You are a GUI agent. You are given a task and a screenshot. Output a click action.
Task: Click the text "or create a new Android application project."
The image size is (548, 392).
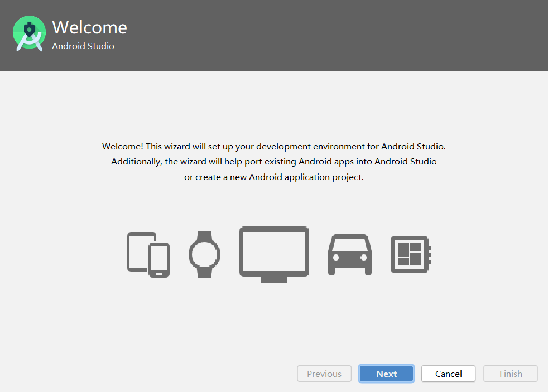pos(274,177)
